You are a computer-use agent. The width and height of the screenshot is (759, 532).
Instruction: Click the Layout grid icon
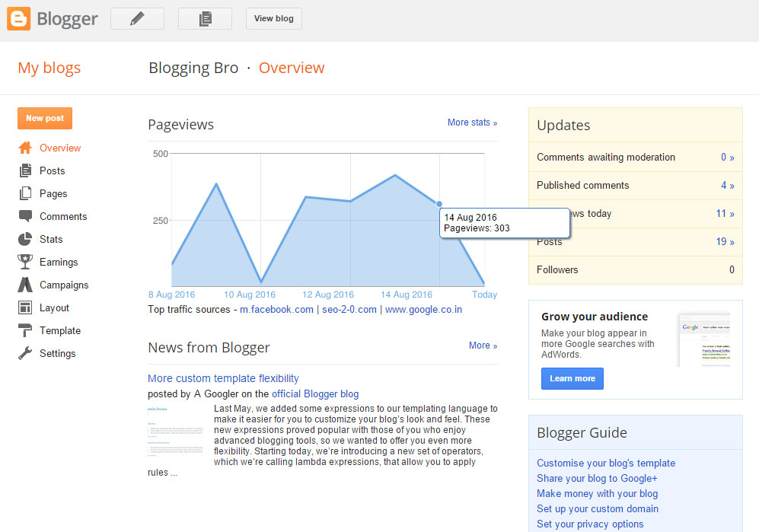[x=25, y=307]
